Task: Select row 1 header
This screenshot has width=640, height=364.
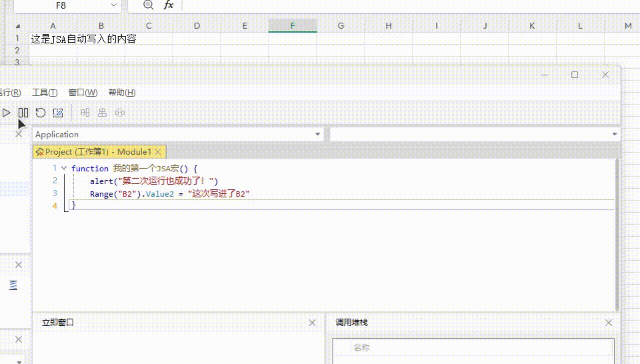Action: click(x=17, y=39)
